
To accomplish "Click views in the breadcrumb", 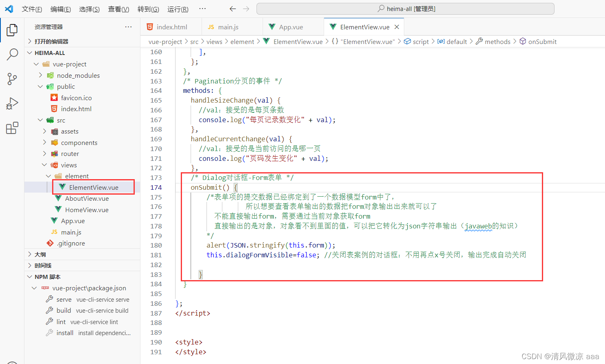I will [x=214, y=42].
